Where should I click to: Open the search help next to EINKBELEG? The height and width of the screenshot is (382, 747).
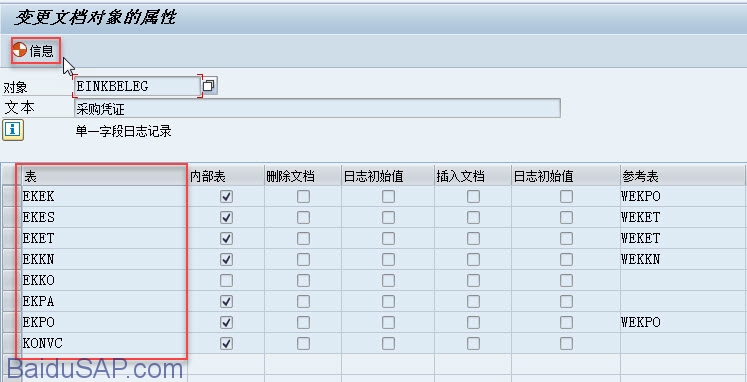pyautogui.click(x=209, y=86)
